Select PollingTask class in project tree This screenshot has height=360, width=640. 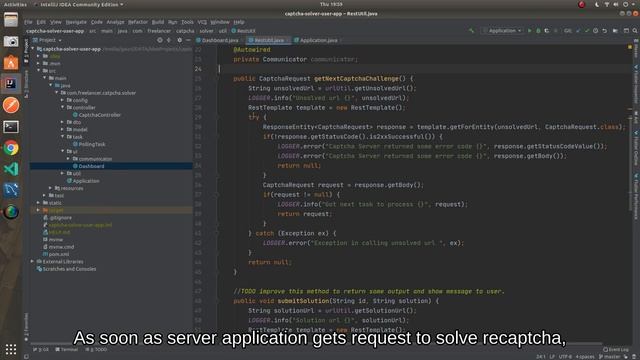click(89, 144)
